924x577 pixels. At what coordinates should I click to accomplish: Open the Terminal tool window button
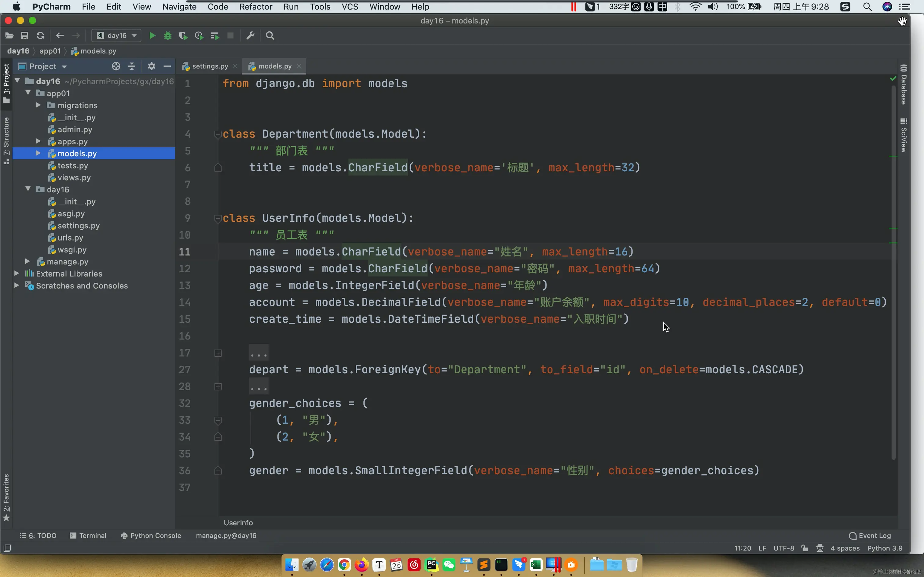[88, 535]
